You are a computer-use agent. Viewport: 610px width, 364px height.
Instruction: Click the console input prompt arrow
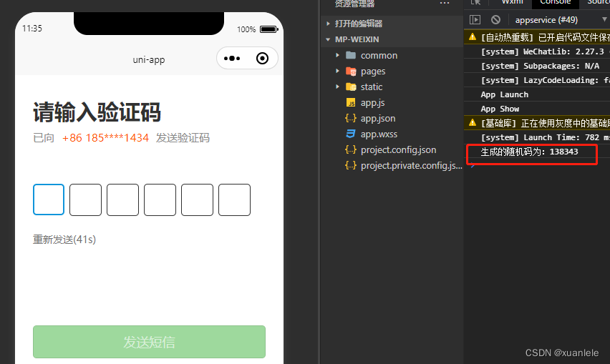(473, 166)
